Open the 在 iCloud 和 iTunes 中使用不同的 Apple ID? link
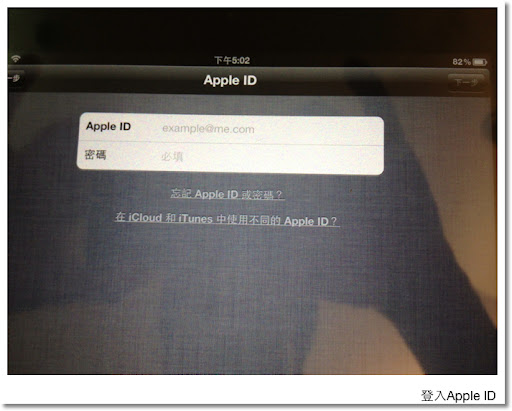Viewport: 512px width, 411px height. coord(227,220)
